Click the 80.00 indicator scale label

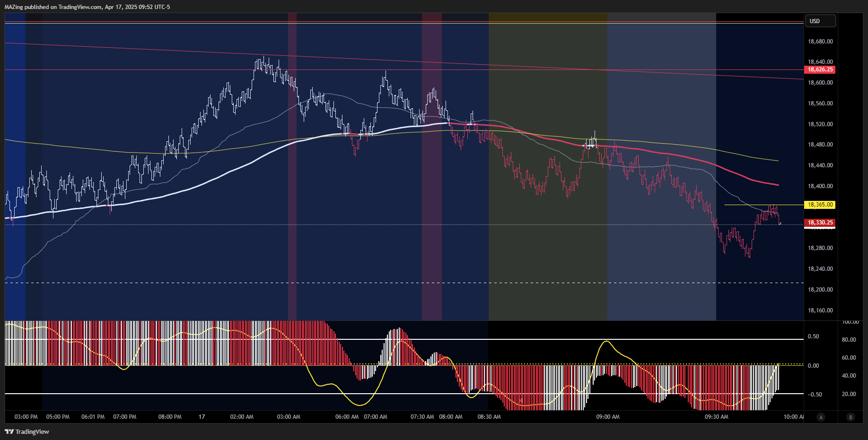tap(849, 340)
